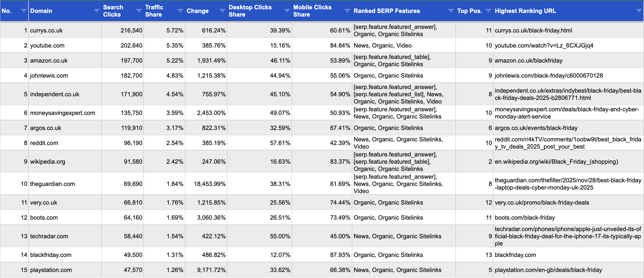Click the argos.co.uk/events/black-friday URL
The image size is (644, 278).
[536, 128]
